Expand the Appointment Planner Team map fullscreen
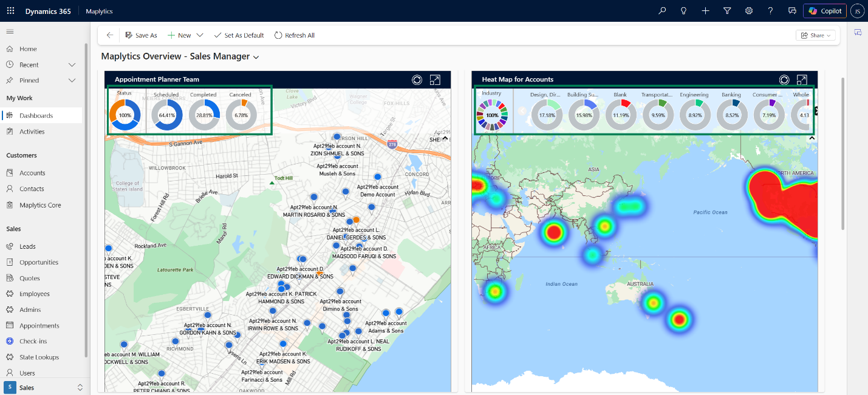868x395 pixels. 435,79
